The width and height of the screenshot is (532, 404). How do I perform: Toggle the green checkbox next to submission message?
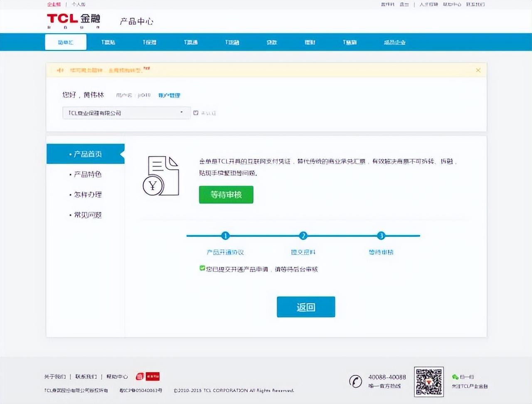[202, 269]
